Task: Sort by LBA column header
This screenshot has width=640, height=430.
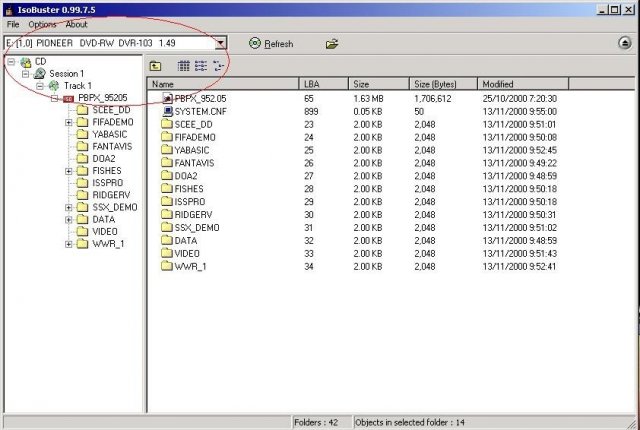Action: (x=324, y=84)
